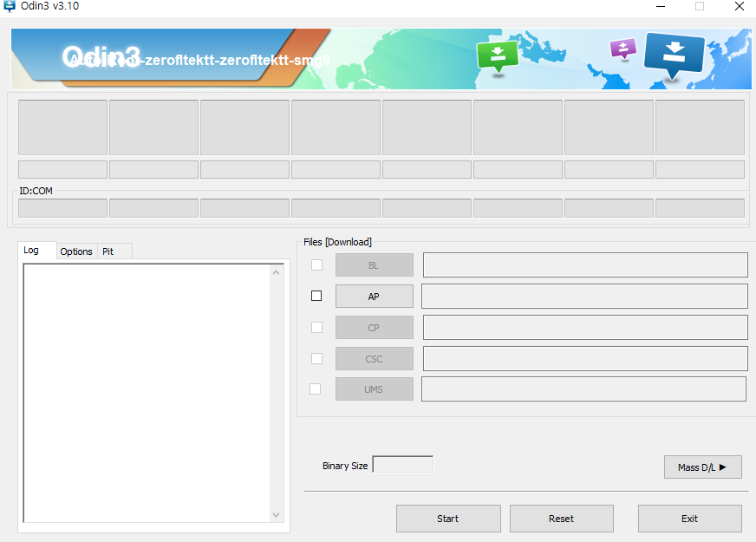Image resolution: width=756 pixels, height=542 pixels.
Task: Click the first large device progress box
Action: coord(62,127)
